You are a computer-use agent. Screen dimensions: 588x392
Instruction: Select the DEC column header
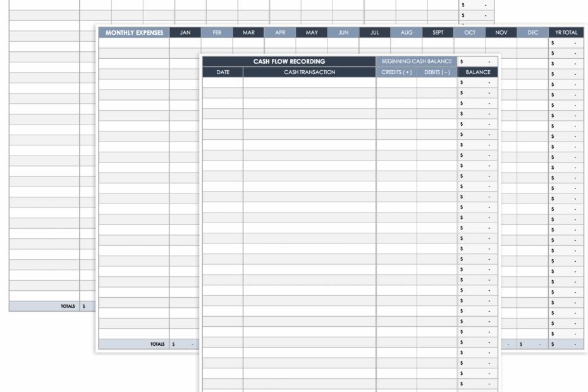(532, 32)
